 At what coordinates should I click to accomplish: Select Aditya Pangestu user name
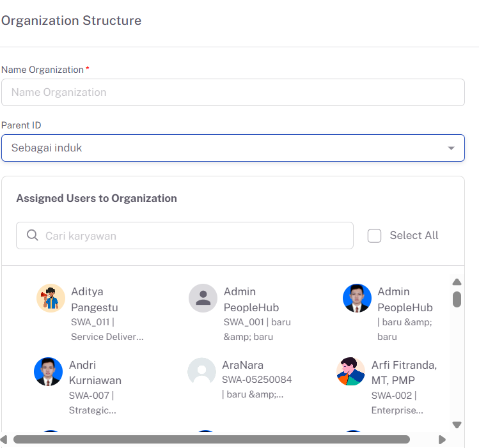tap(95, 299)
